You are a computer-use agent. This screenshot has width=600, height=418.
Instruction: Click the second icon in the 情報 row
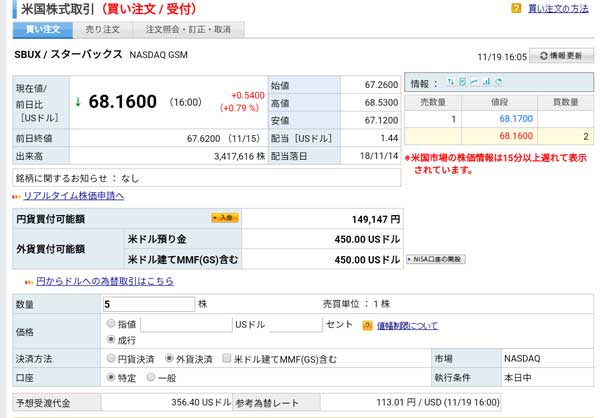[x=462, y=83]
